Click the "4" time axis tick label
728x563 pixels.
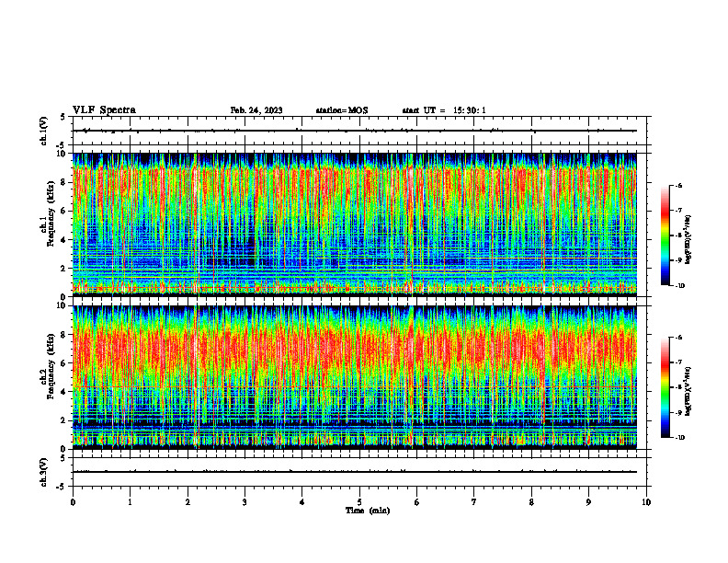point(302,502)
